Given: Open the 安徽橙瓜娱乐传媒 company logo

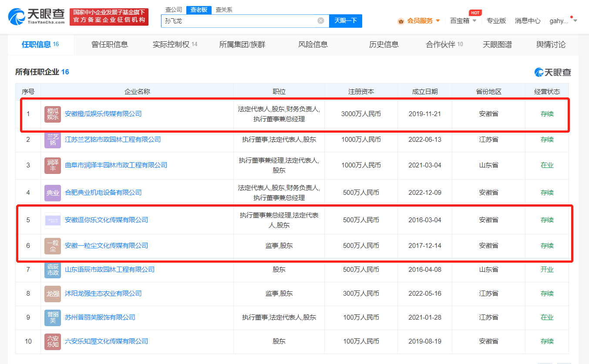Looking at the screenshot, I should [x=53, y=114].
